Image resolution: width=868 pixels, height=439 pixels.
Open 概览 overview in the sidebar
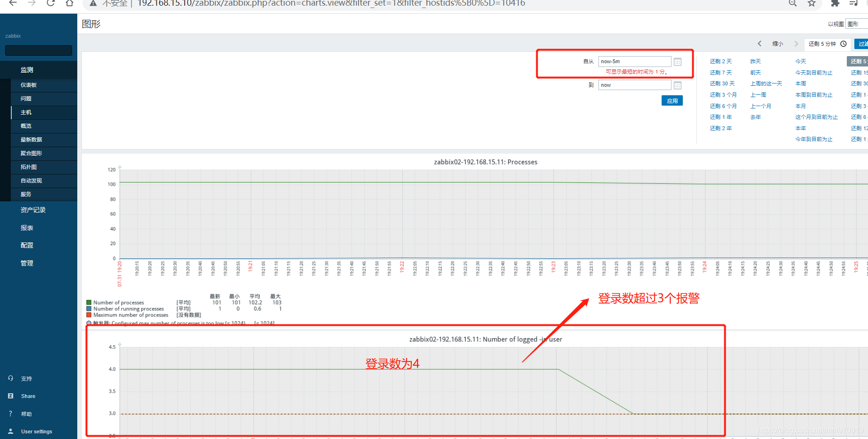[44, 126]
